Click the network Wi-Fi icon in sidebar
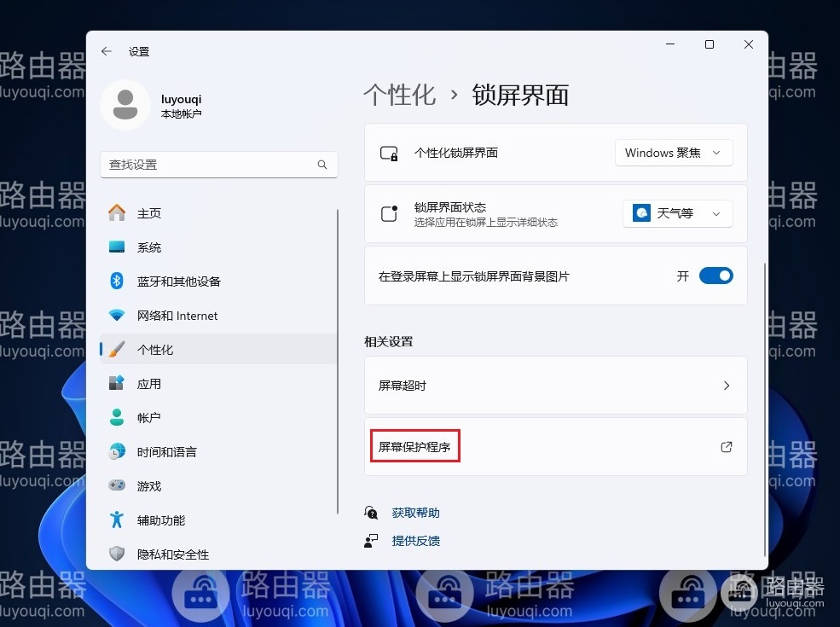This screenshot has height=627, width=840. [x=117, y=315]
